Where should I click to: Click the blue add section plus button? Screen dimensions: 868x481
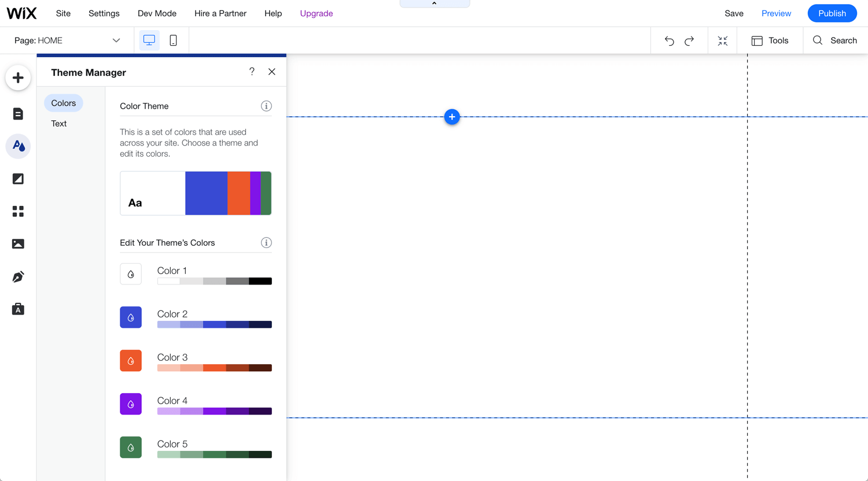(x=452, y=117)
